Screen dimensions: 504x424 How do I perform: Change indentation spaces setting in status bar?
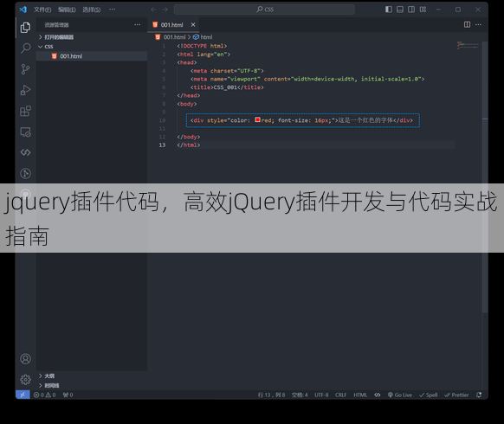pyautogui.click(x=300, y=395)
